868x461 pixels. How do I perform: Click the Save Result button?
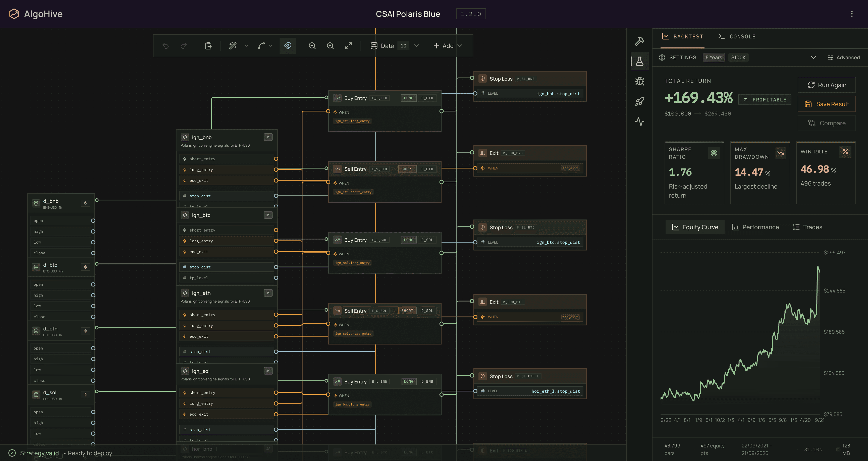(827, 104)
